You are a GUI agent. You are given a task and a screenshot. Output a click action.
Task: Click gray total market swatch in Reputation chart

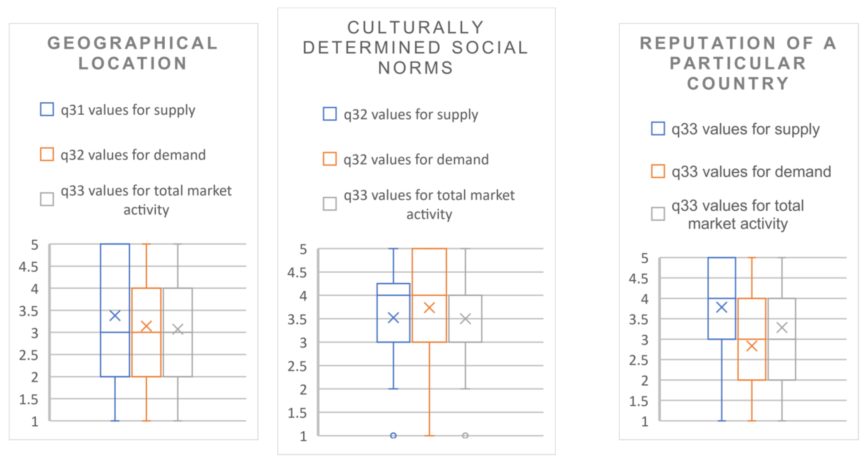click(x=658, y=214)
